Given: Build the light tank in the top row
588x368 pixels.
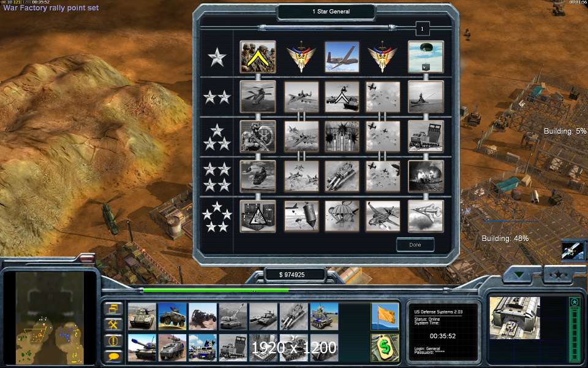Looking at the screenshot, I should click(141, 316).
